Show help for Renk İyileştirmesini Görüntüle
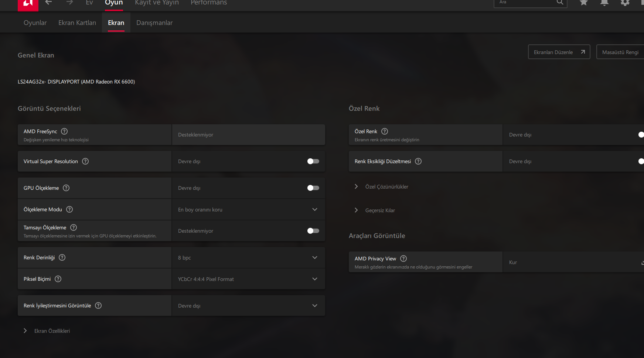 (x=98, y=305)
